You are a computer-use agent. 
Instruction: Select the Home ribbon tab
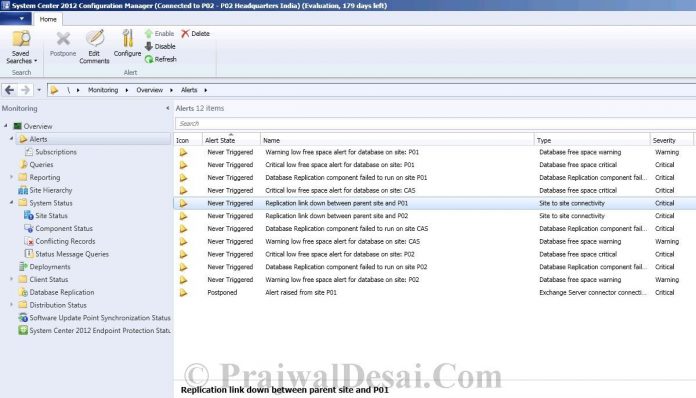(x=48, y=19)
